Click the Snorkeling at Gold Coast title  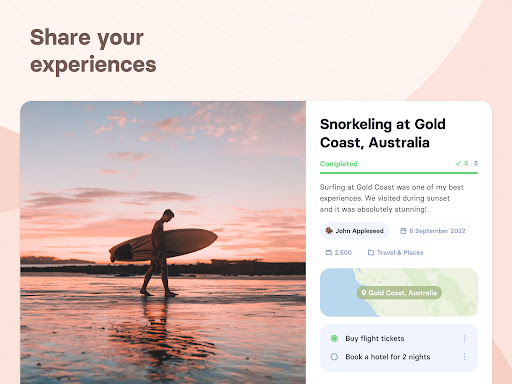(x=383, y=133)
